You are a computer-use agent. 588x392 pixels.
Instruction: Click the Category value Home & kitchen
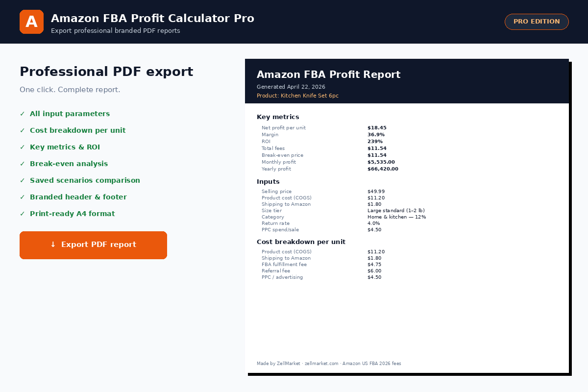[396, 217]
